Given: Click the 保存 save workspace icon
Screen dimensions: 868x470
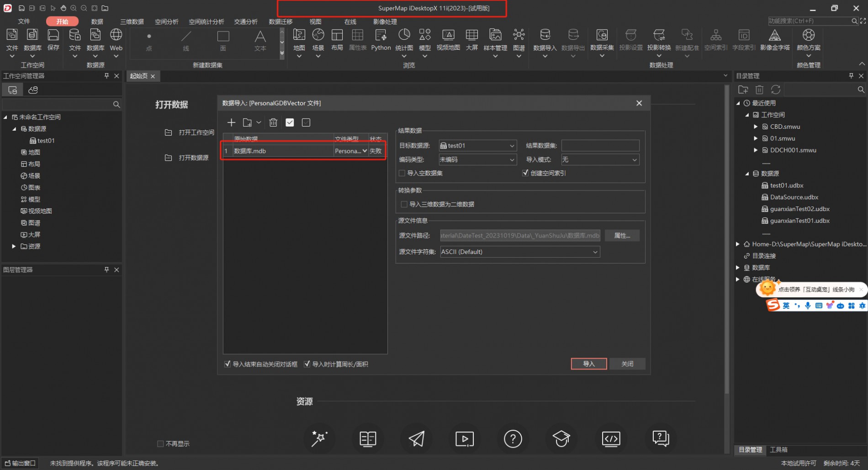Looking at the screenshot, I should 53,35.
